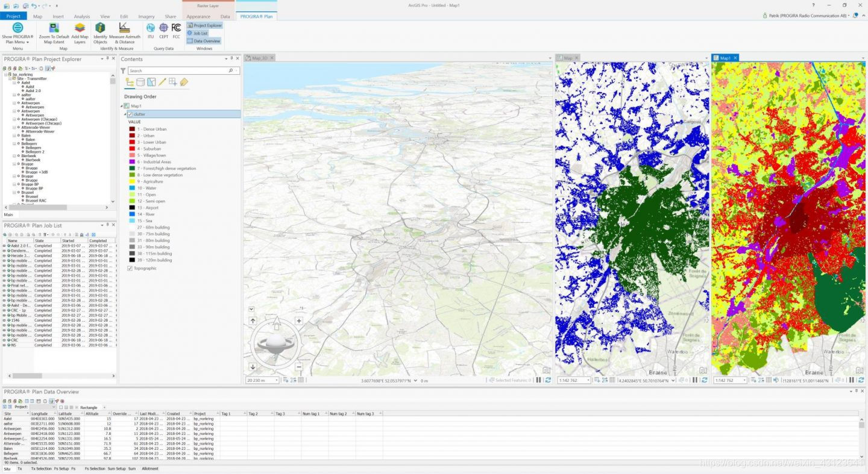Uncheck the clutter layer visibility checkbox
The width and height of the screenshot is (868, 474).
click(130, 114)
